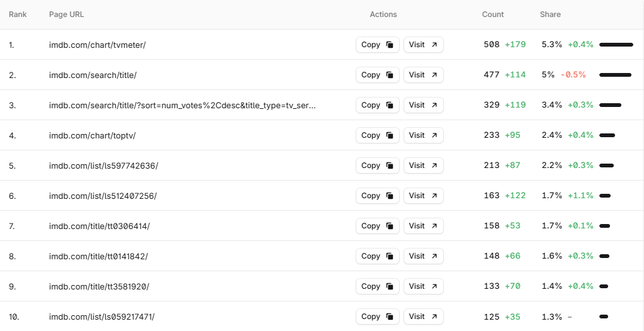Click the count change +95
This screenshot has height=331, width=644.
[512, 135]
